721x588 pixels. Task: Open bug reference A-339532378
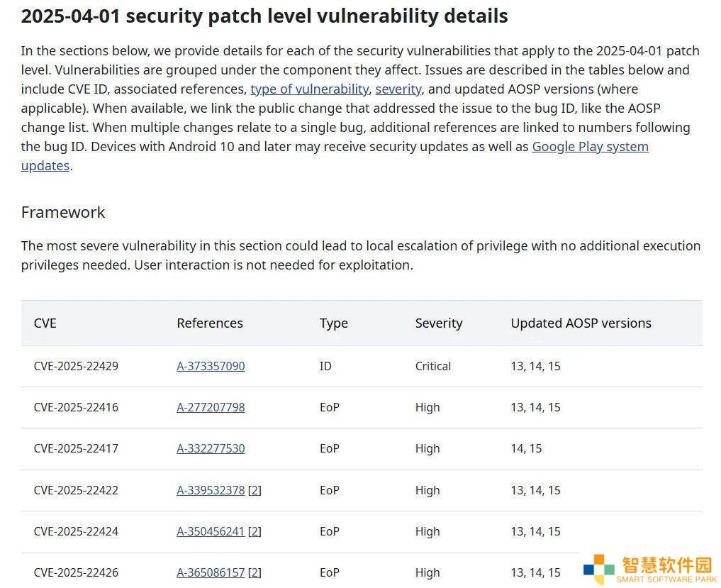(x=211, y=490)
